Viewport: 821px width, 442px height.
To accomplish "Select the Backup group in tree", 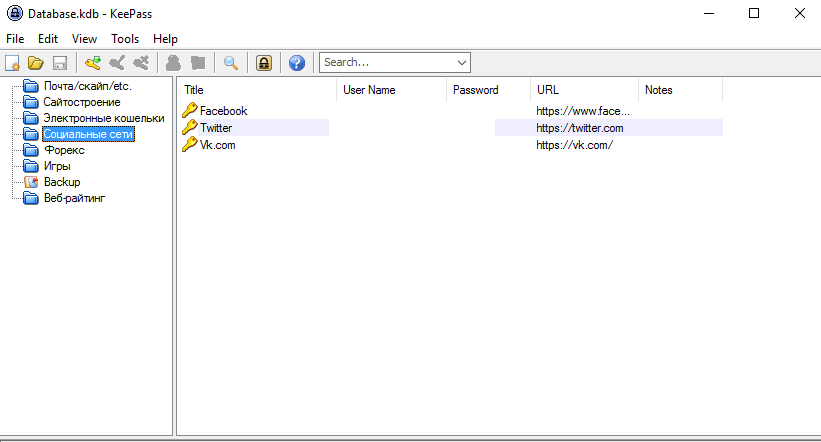I will coord(61,182).
